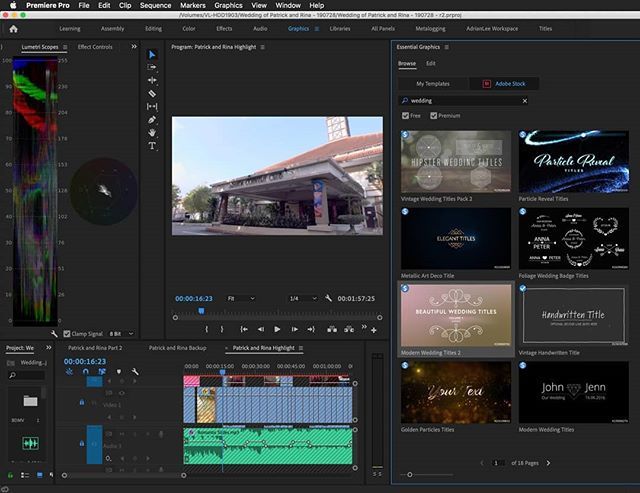Click Mark In button in Program Monitor
This screenshot has width=640, height=493.
(x=207, y=329)
